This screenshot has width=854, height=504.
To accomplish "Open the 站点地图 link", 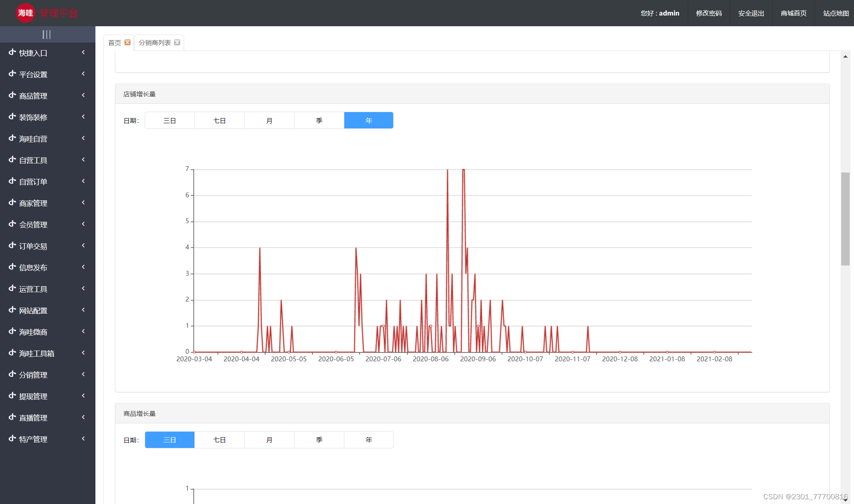I will (x=836, y=13).
